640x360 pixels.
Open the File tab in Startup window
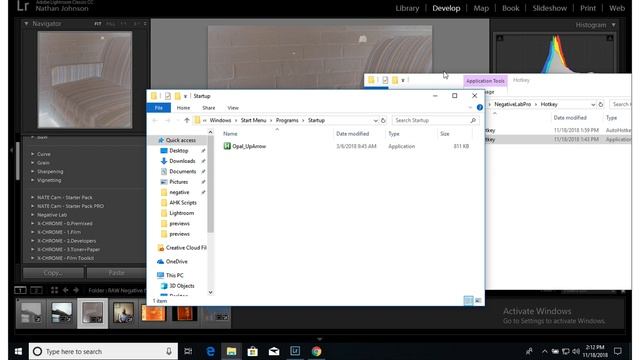pyautogui.click(x=159, y=108)
